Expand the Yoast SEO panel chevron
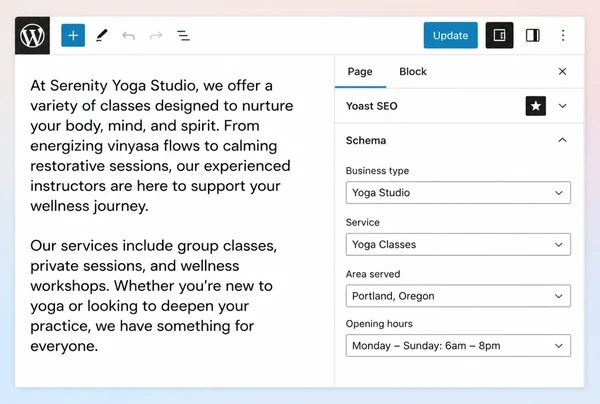Screen dimensions: 600x404 point(562,106)
